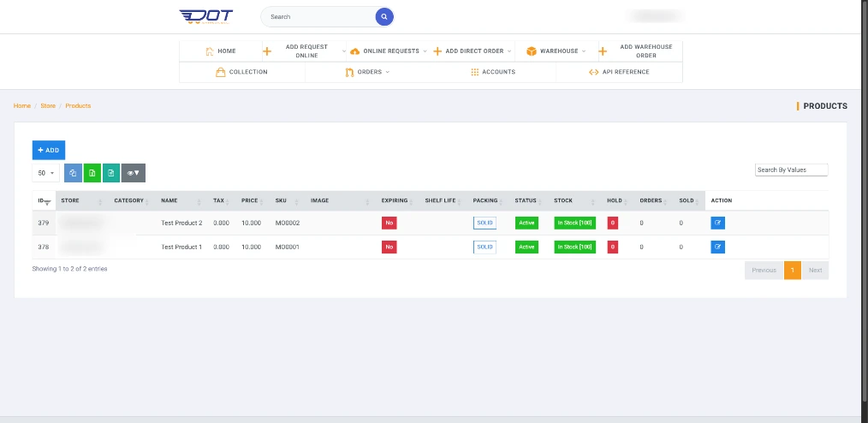Open Add Warehouse Order menu item
Screen dimensions: 868x423
640,51
